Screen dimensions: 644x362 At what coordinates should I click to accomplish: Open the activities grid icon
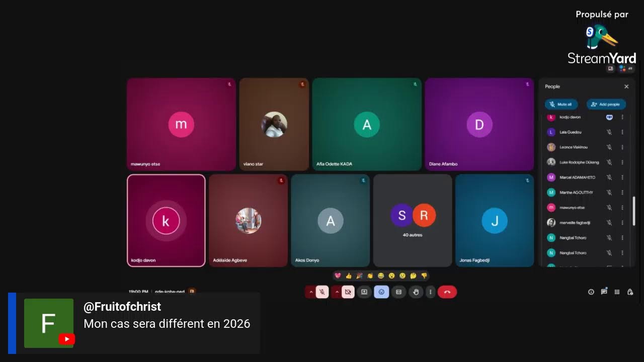click(x=617, y=292)
